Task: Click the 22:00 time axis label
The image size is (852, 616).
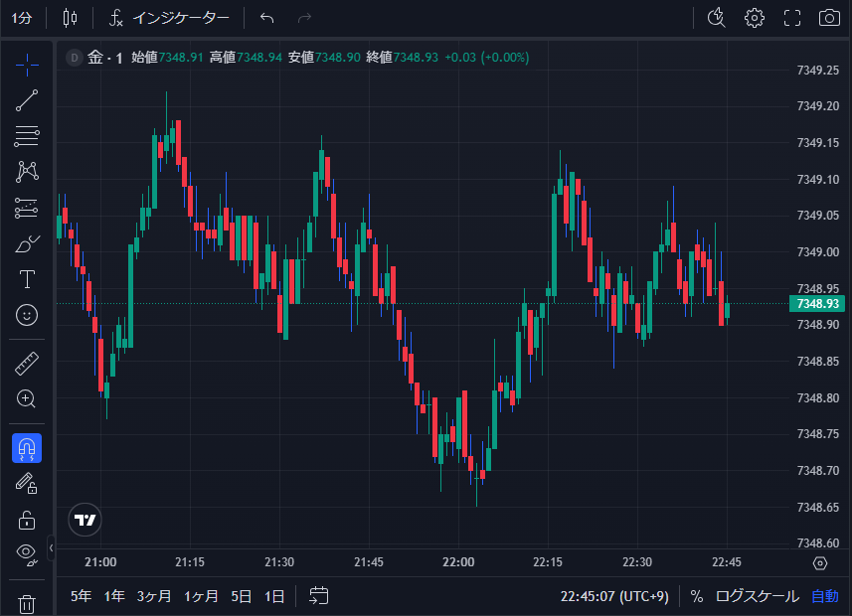Action: point(458,562)
